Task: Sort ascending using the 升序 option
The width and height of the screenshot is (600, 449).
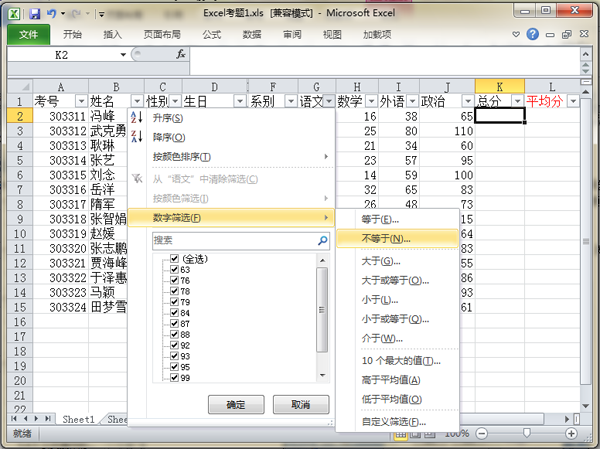Action: click(168, 118)
